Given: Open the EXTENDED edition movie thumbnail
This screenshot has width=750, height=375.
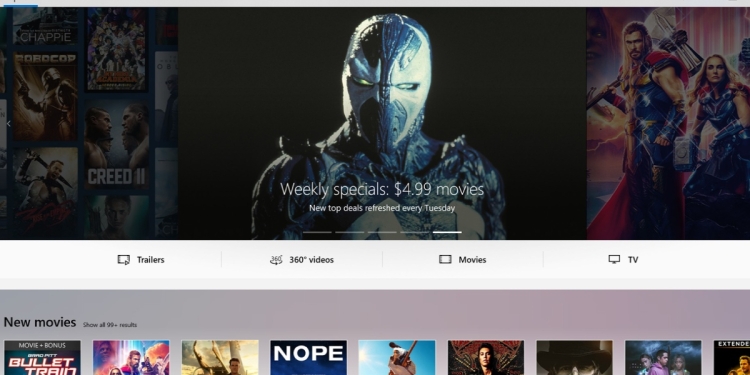Looking at the screenshot, I should click(732, 358).
